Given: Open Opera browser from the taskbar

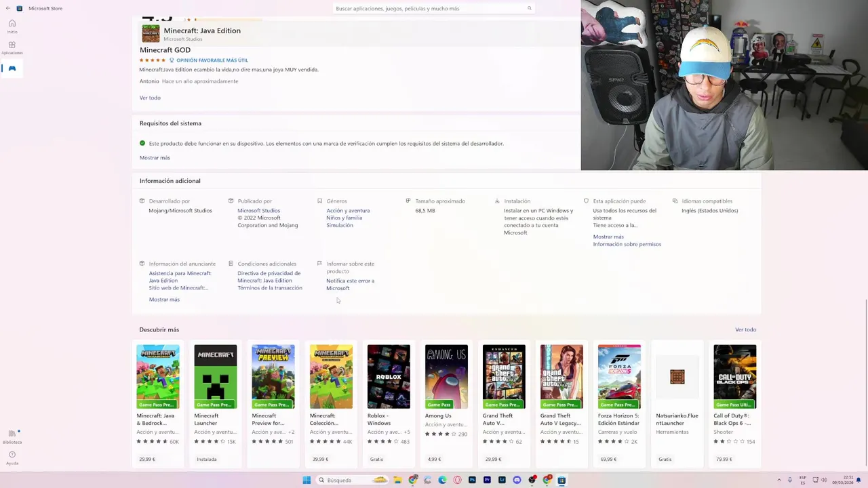Looking at the screenshot, I should click(457, 480).
